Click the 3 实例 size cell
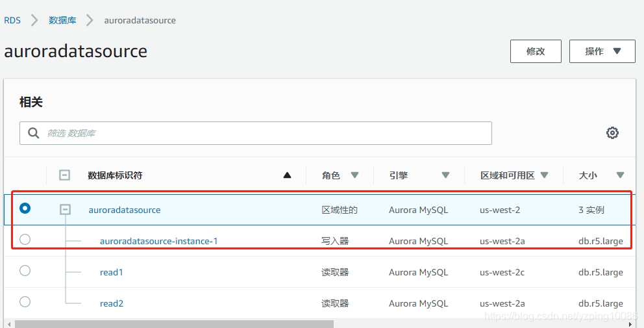Screen dimensions: 644x328 591,210
